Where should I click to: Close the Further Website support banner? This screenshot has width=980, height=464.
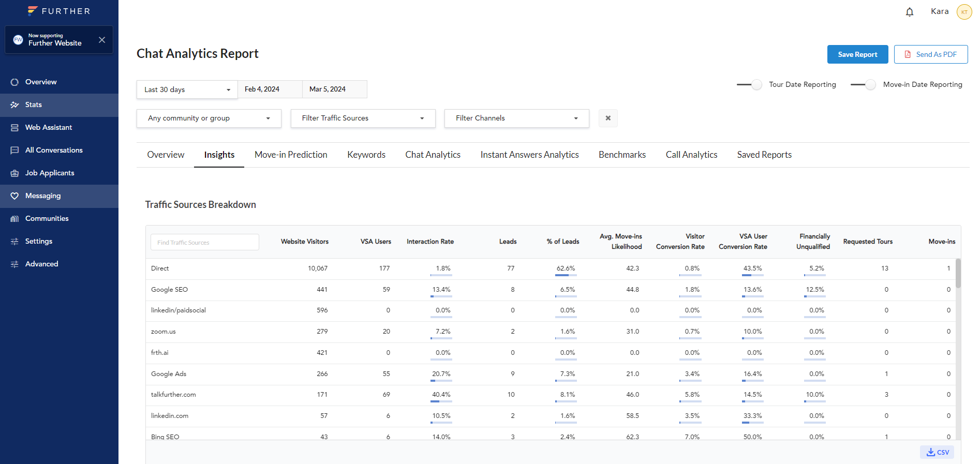(102, 40)
